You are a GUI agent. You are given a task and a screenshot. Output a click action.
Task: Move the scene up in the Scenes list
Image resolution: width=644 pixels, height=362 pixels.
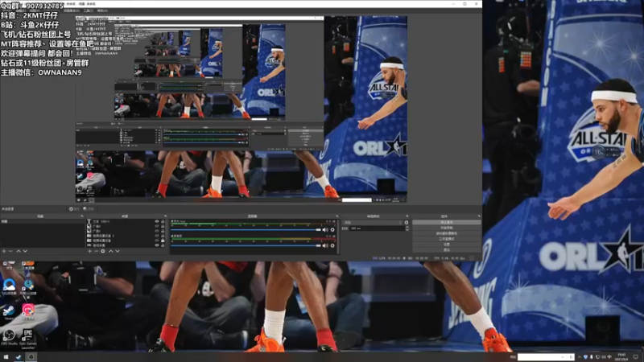click(x=18, y=251)
